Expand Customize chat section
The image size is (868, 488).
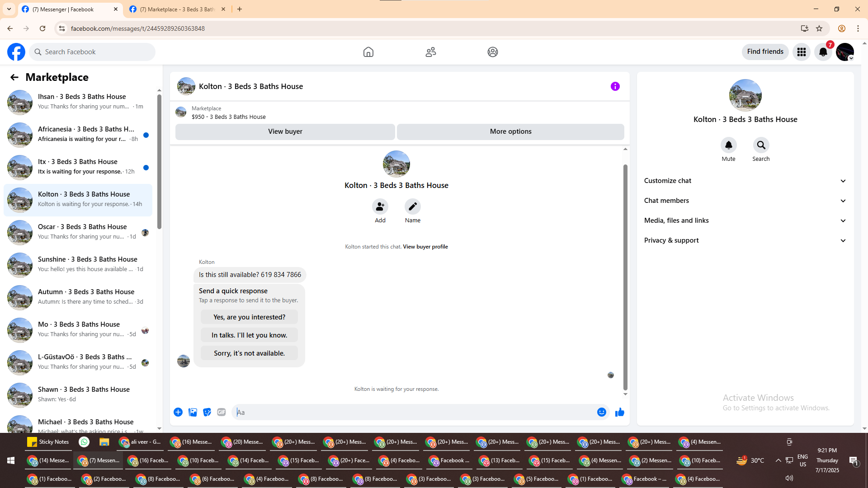[745, 181]
